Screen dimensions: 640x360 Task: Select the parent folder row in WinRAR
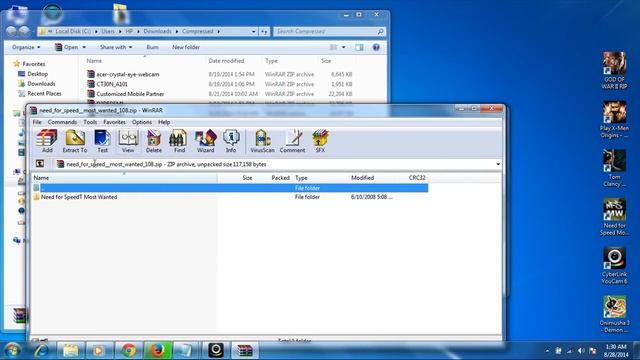230,188
